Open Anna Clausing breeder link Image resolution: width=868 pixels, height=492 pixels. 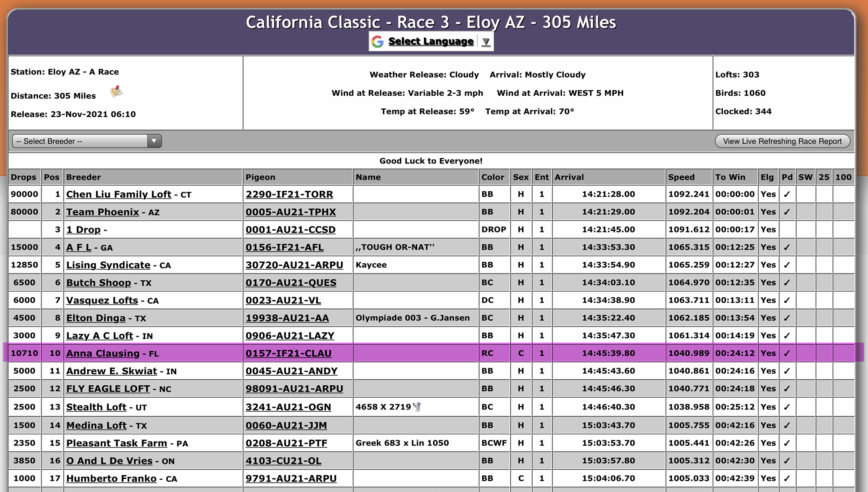[103, 353]
